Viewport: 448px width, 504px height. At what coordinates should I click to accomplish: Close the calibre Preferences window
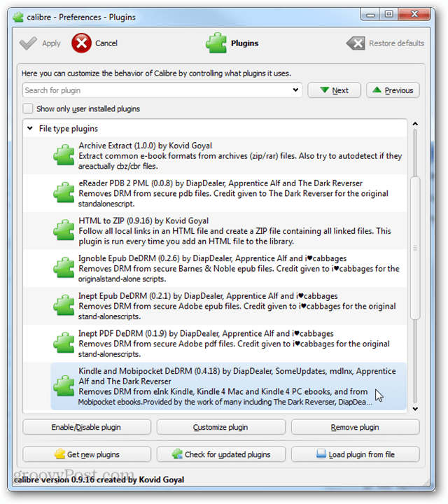(414, 14)
